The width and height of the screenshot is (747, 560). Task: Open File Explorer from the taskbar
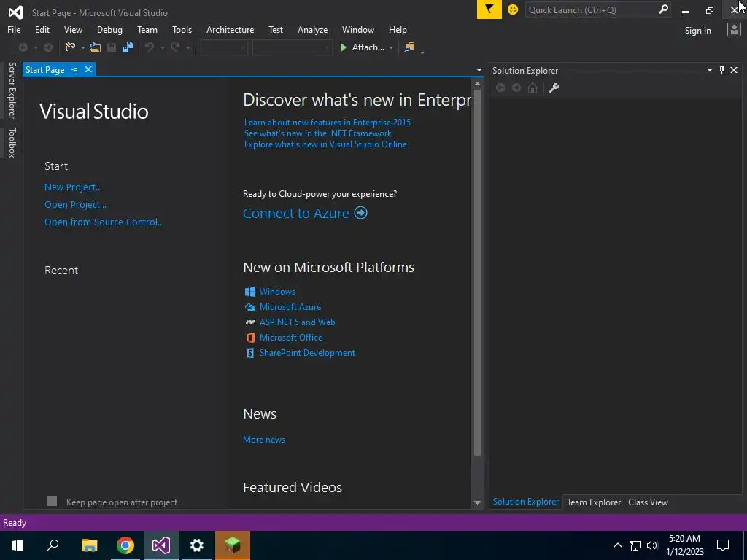click(90, 545)
